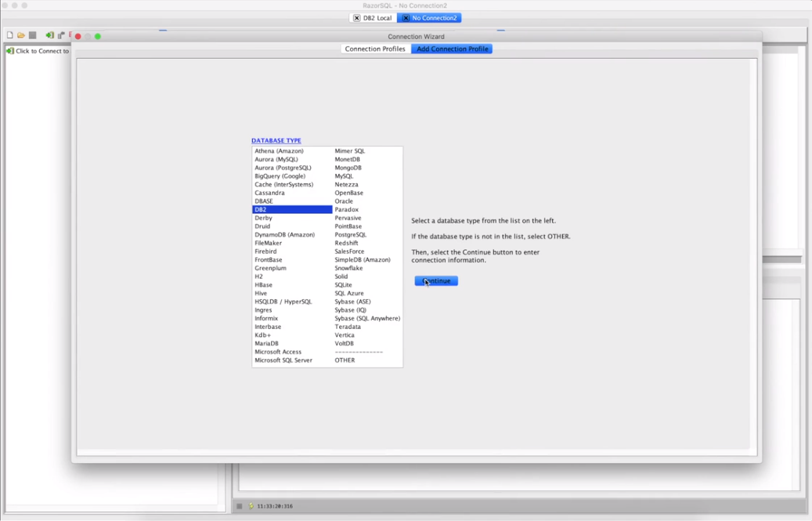Click the yellow lightning icon in status bar
Viewport: 812px width, 521px height.
coord(251,506)
